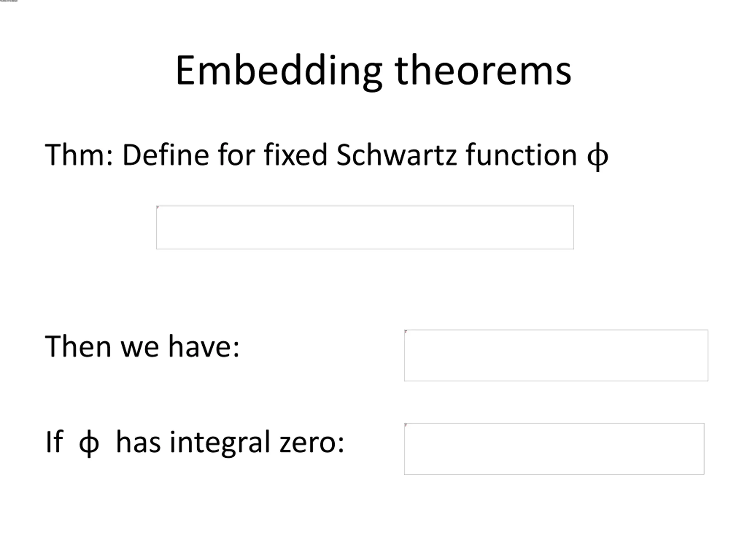Click the phi symbol after the word "If"
The image size is (747, 560).
[x=89, y=442]
